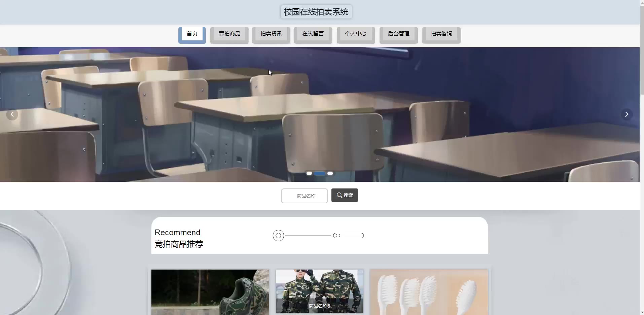
Task: Open the 个人中心 tab
Action: [x=356, y=35]
